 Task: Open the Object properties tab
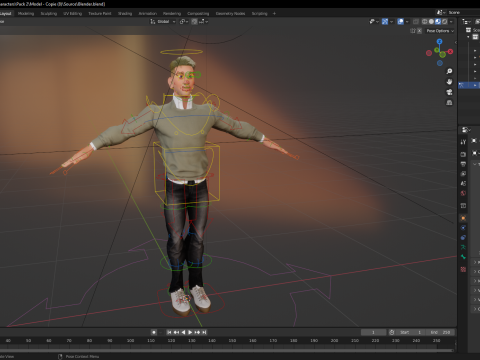[x=463, y=218]
